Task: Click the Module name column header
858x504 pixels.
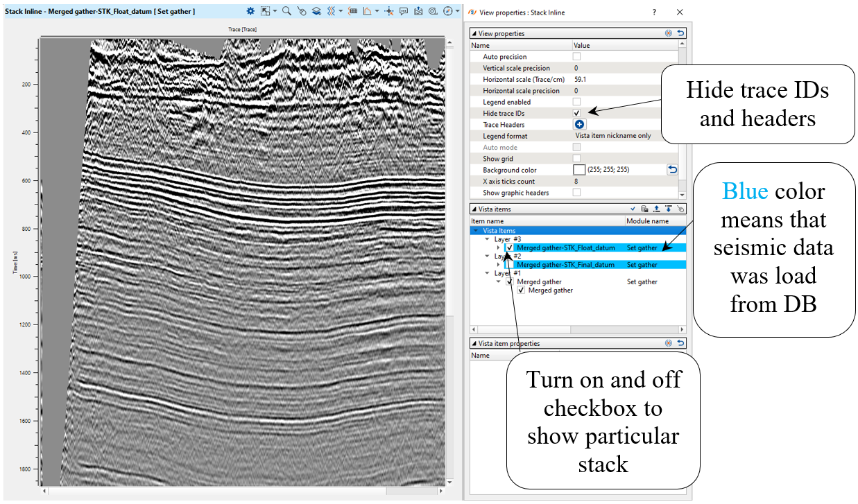Action: coord(647,220)
